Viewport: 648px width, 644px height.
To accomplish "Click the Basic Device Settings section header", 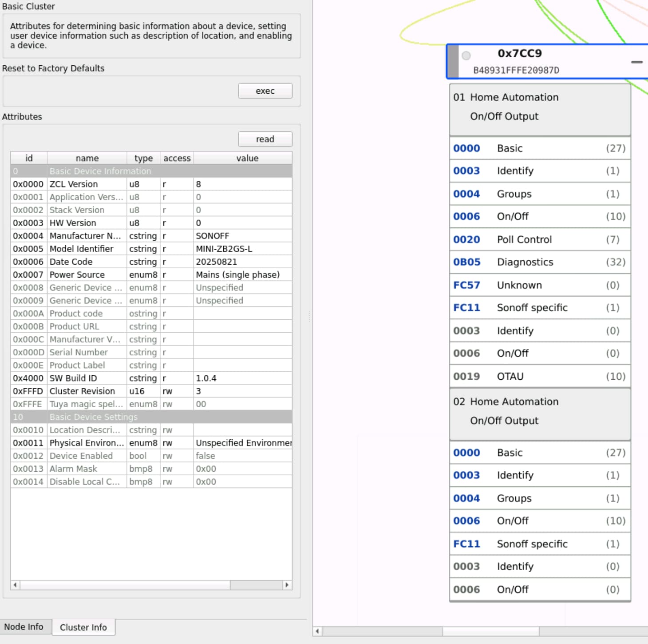I will coord(151,417).
